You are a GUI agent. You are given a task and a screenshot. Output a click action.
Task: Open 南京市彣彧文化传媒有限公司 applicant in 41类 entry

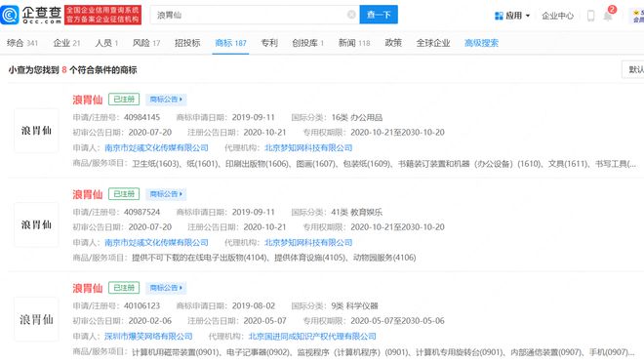click(156, 243)
